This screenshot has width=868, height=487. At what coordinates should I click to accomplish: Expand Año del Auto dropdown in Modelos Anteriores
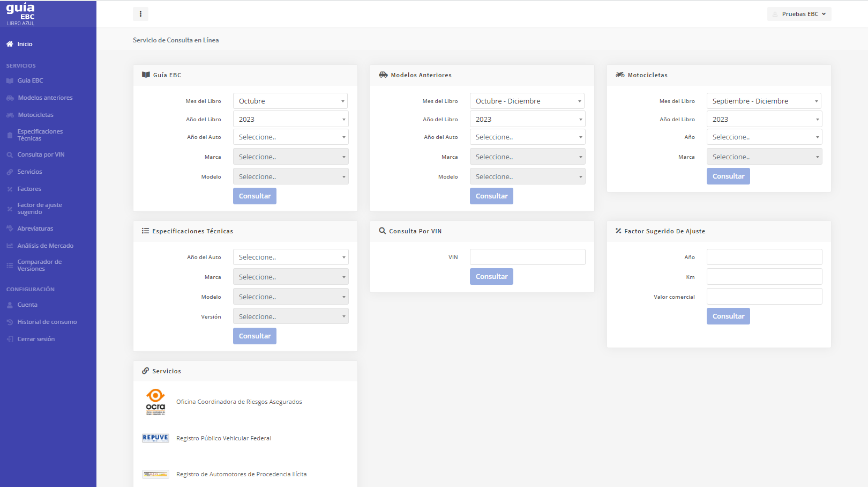527,137
